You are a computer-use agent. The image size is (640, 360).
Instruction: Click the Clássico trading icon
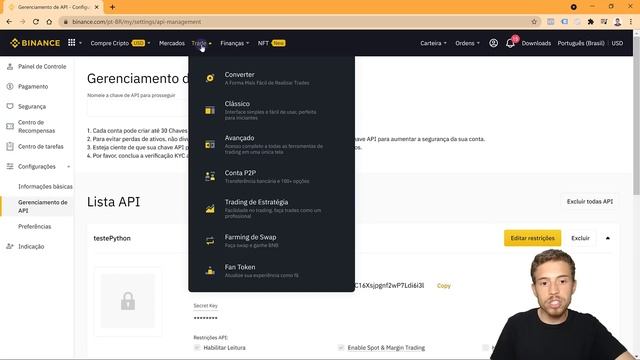(210, 110)
